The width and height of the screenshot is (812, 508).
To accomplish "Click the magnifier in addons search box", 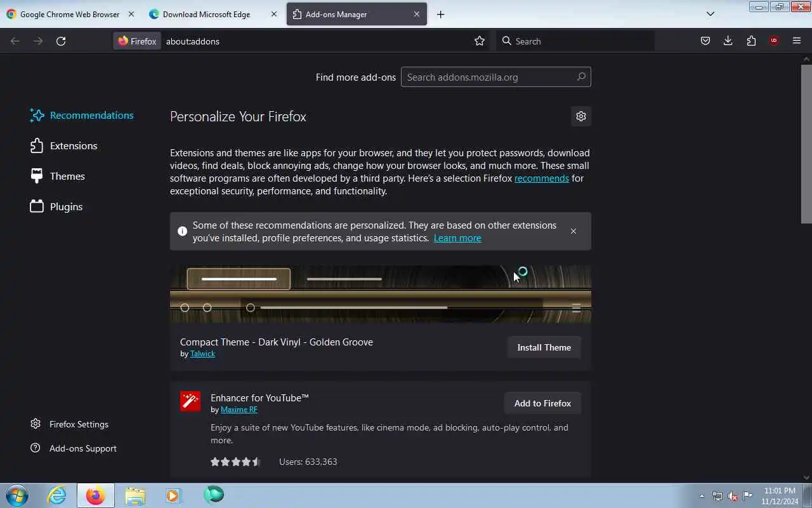I will 580,77.
